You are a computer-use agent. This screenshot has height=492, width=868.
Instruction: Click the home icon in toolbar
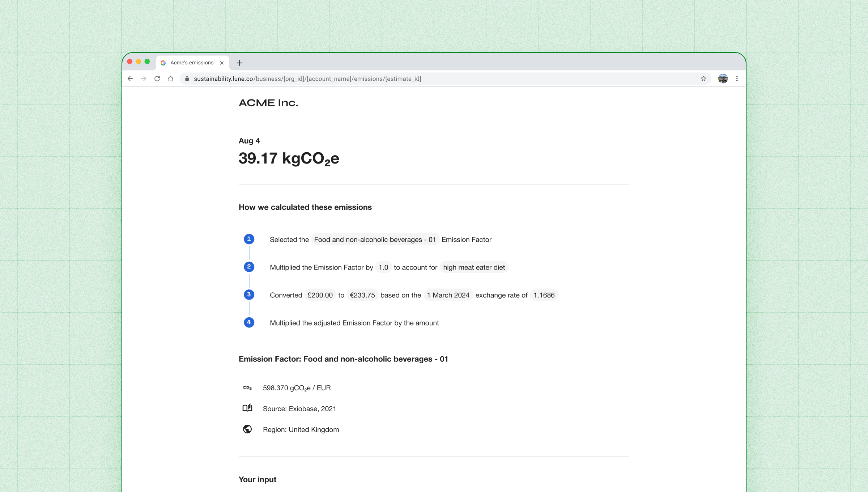(x=170, y=79)
